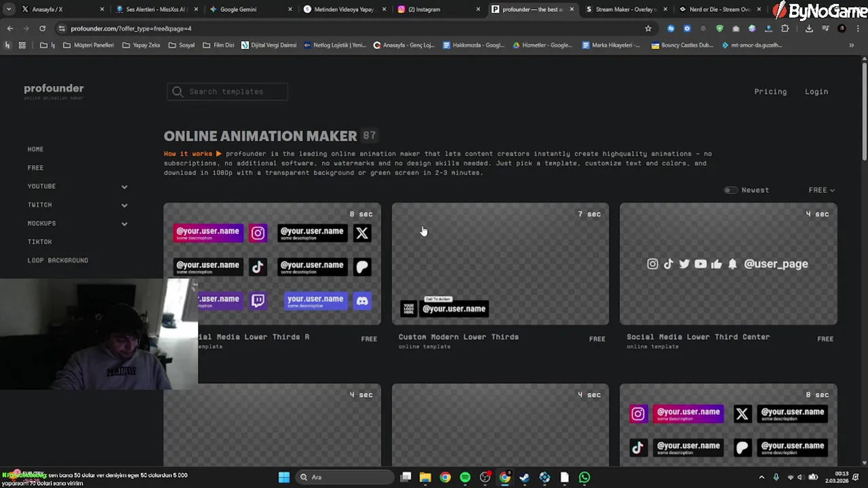Open Social Media Lower Third Center title
This screenshot has width=868, height=488.
(698, 337)
